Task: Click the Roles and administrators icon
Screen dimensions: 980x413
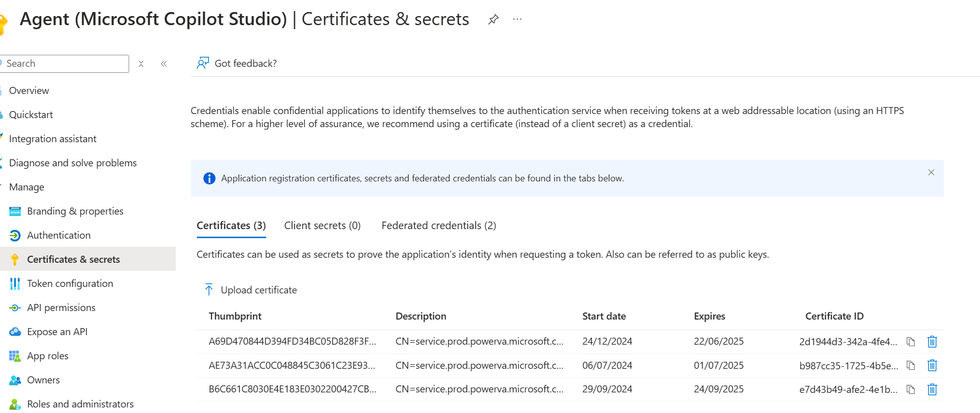Action: [x=15, y=404]
